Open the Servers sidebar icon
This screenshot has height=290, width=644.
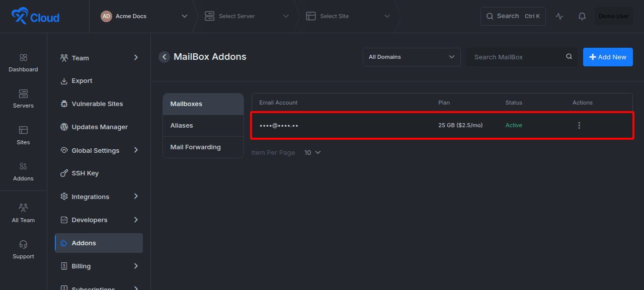pos(23,94)
